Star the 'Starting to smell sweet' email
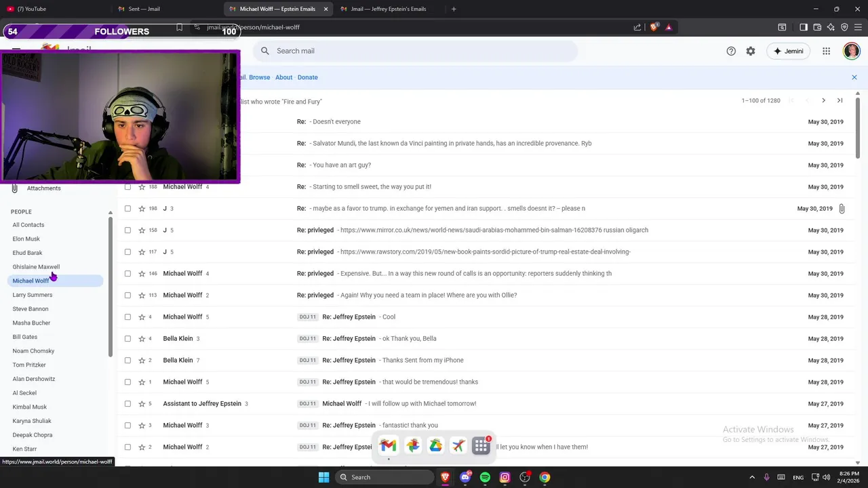The image size is (868, 488). point(142,186)
